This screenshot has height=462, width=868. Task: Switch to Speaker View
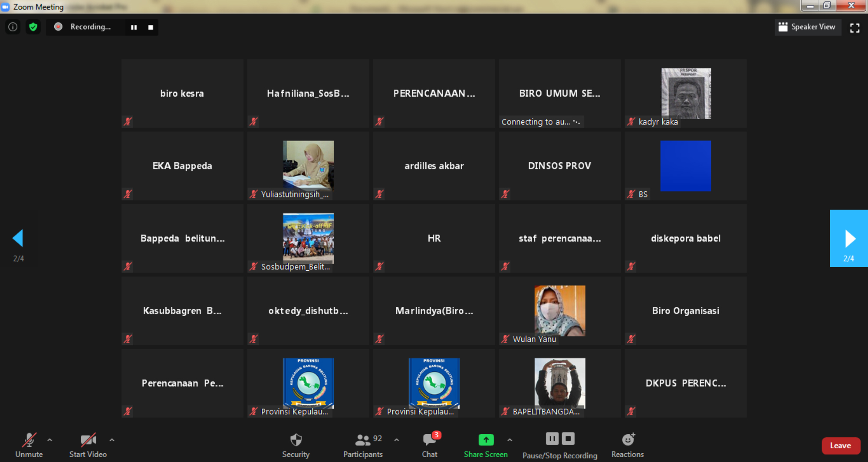(807, 27)
